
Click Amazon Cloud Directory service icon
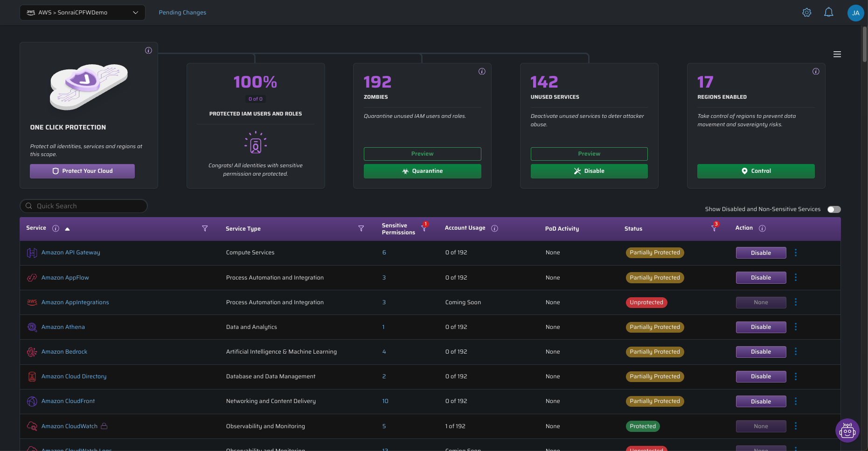click(x=32, y=376)
